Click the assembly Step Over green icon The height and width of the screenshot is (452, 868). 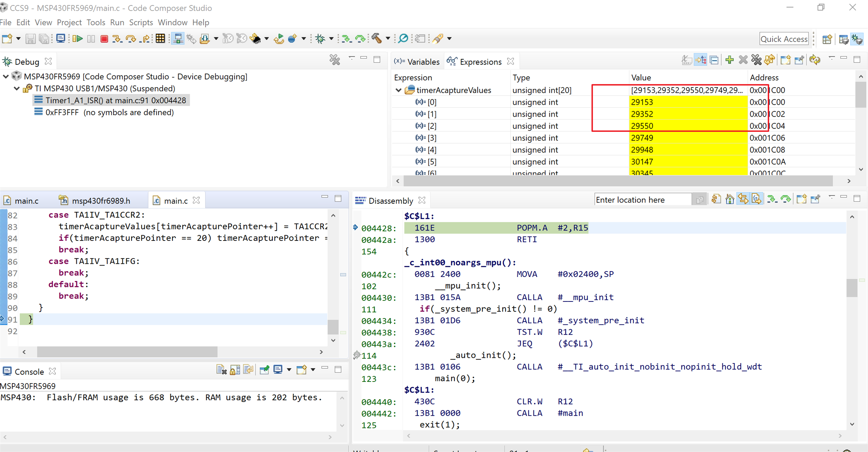point(360,38)
